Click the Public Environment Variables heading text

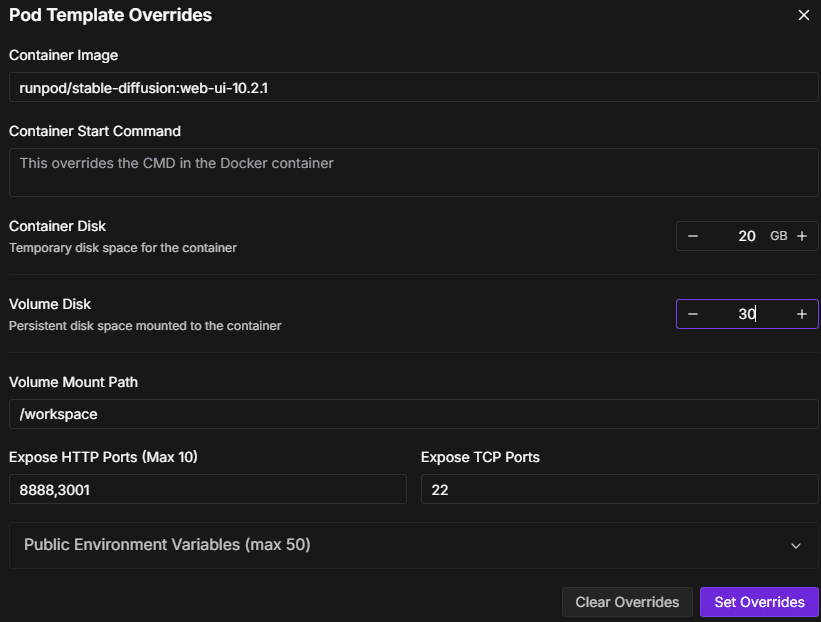click(x=167, y=545)
